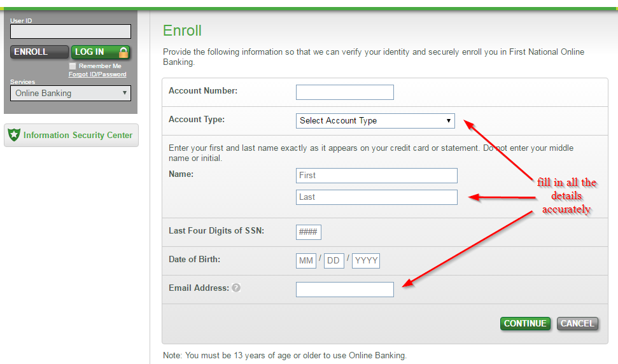Click the Enroll page heading
This screenshot has height=364, width=618.
[182, 31]
